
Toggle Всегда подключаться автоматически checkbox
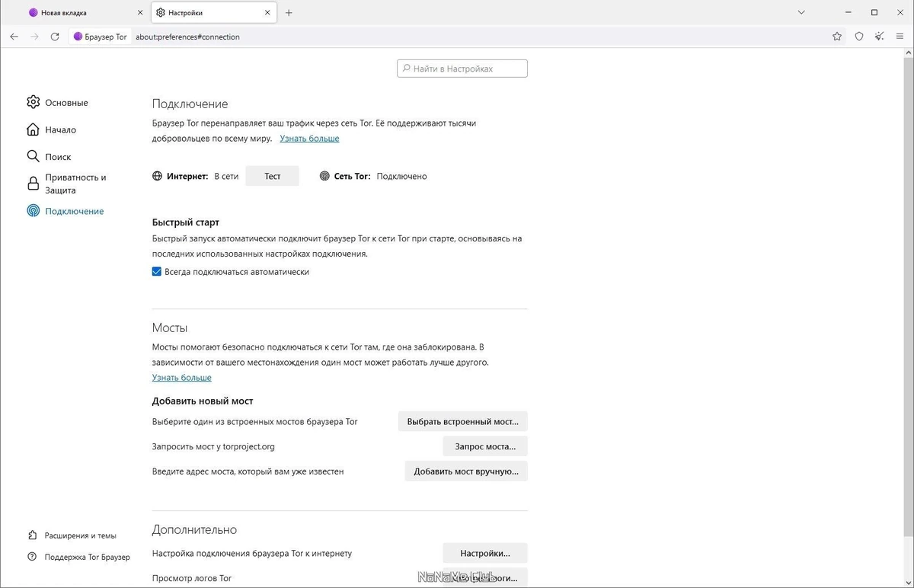[157, 272]
